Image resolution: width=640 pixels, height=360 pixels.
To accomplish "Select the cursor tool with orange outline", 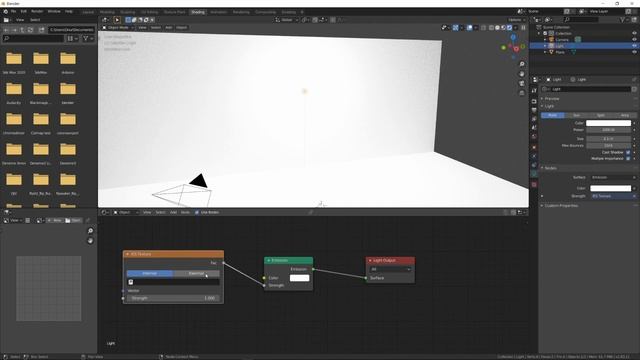I will (x=117, y=20).
